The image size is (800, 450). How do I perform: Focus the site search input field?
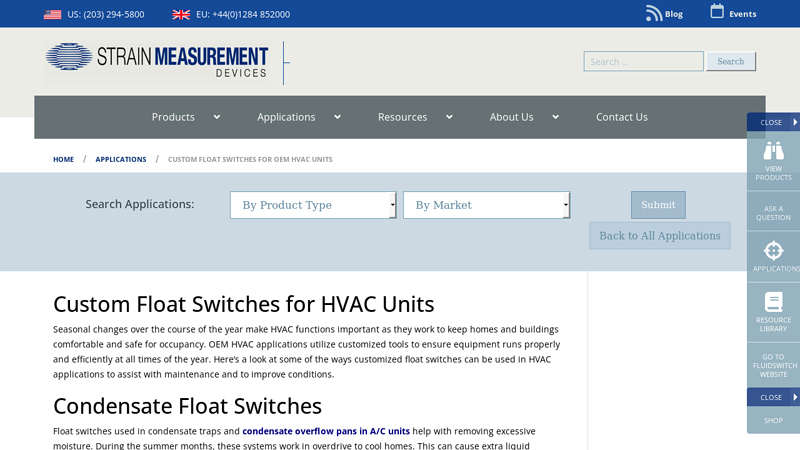click(643, 61)
